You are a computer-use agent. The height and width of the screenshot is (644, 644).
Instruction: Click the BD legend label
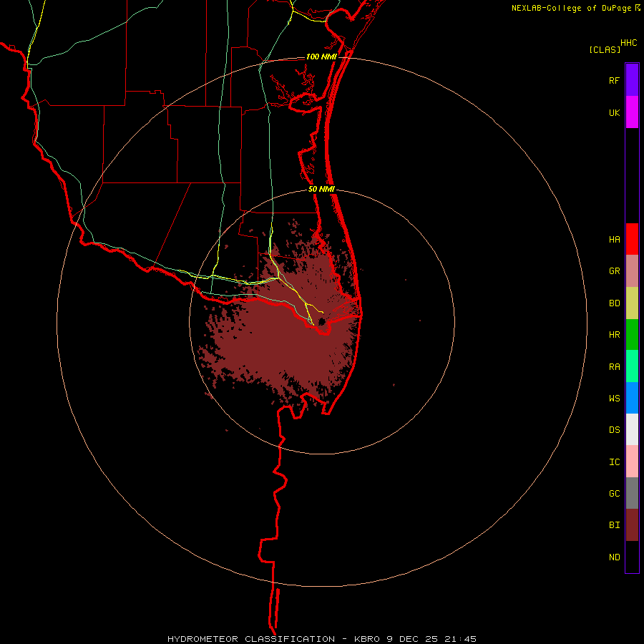click(x=614, y=303)
